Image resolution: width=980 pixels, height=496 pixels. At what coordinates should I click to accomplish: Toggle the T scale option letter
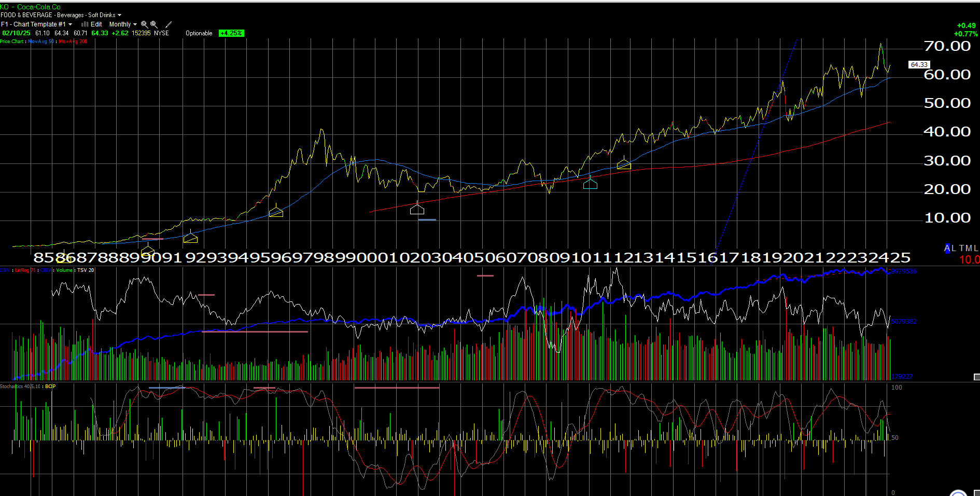coord(962,249)
